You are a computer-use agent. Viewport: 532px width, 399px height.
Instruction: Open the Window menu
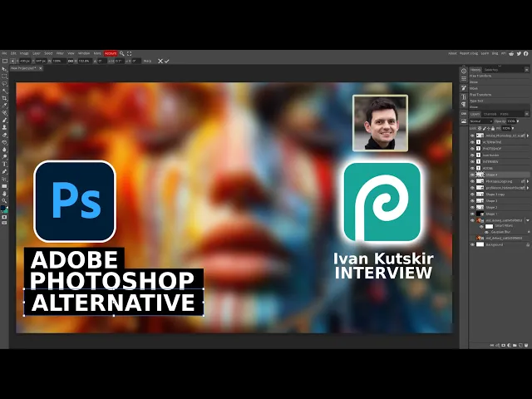pyautogui.click(x=84, y=53)
